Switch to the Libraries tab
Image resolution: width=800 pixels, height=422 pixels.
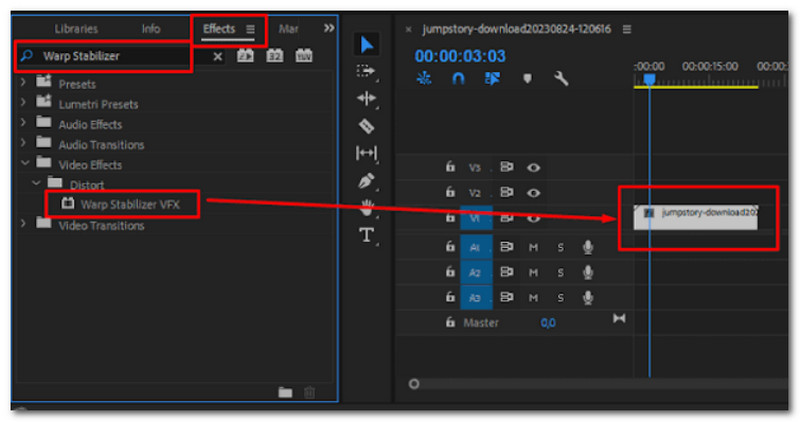[76, 29]
